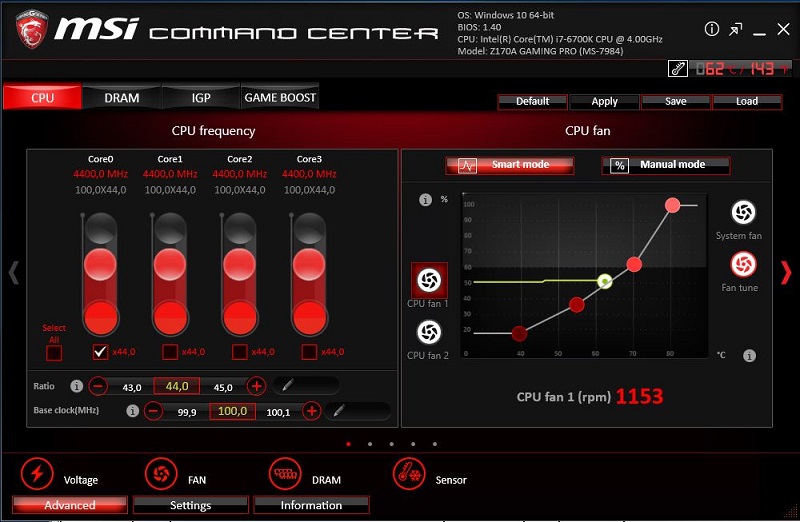Click the MSI dragon shield logo
Image resolution: width=800 pixels, height=522 pixels.
32,30
